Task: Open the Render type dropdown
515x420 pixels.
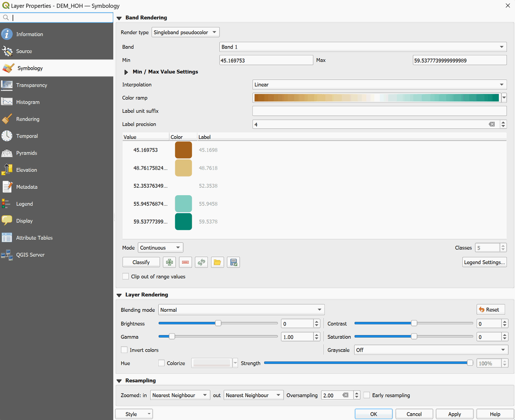Action: [185, 32]
